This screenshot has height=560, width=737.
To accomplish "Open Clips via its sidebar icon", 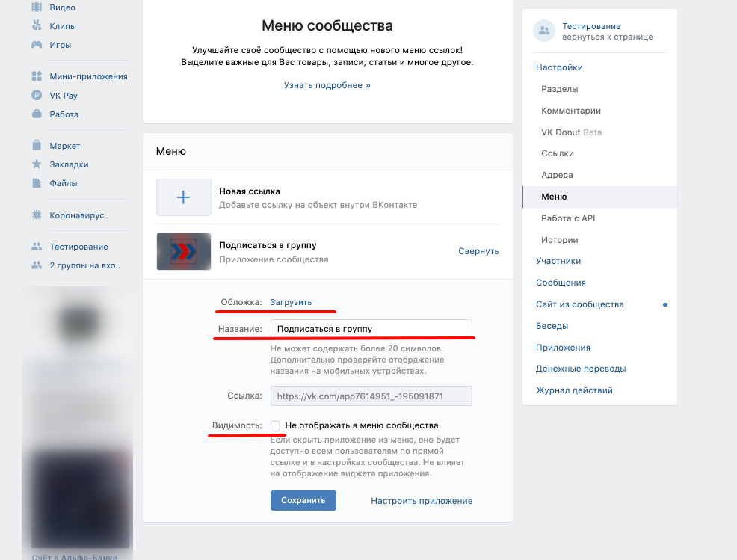I will point(36,26).
